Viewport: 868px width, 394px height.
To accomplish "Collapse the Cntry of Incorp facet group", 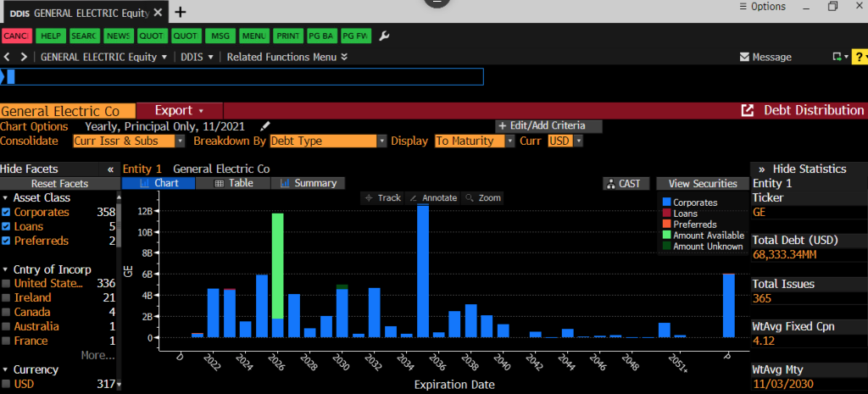I will pos(6,270).
